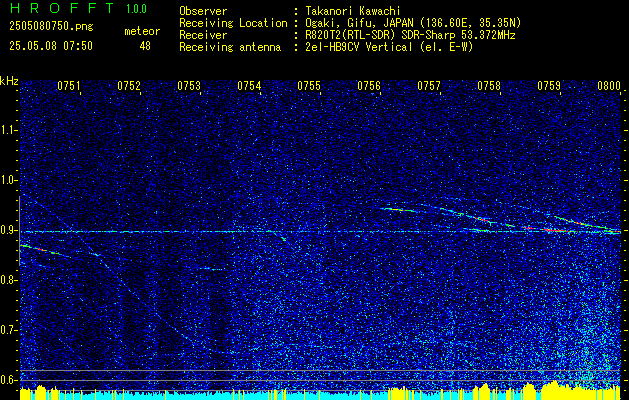Click the antenna 2el-HB9CV Vertical value

point(390,47)
